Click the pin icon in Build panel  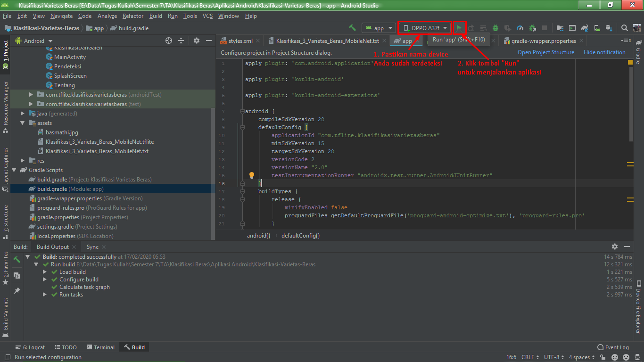pyautogui.click(x=17, y=291)
